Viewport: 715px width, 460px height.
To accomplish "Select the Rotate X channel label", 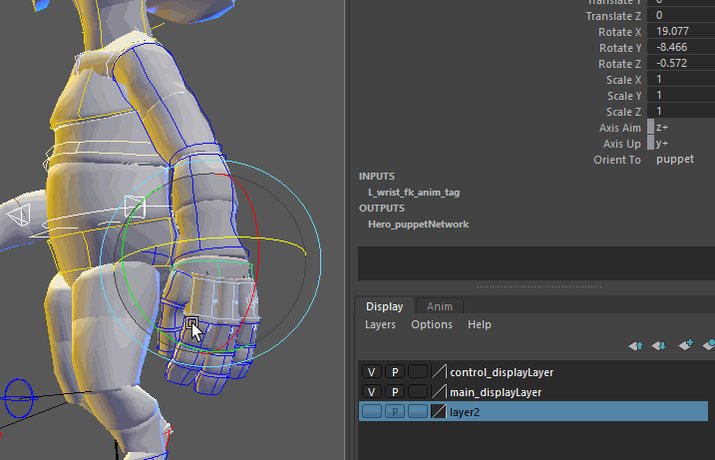I will click(x=620, y=32).
